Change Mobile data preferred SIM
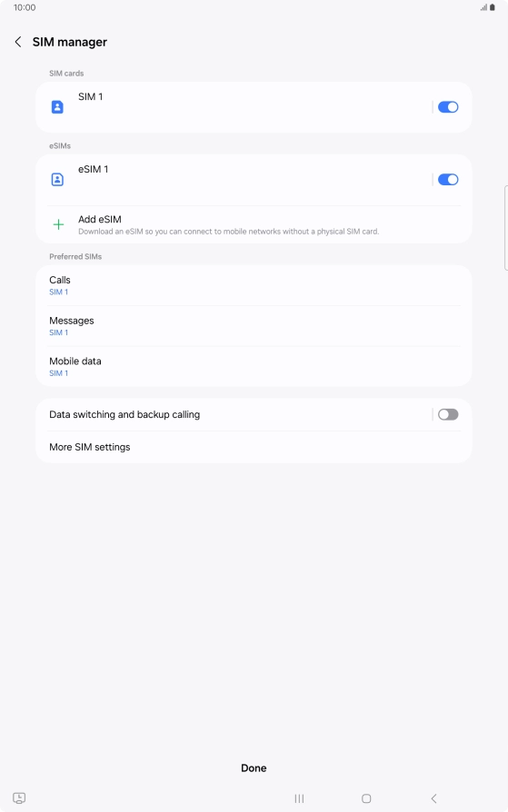Screen dimensions: 508x812 point(254,367)
